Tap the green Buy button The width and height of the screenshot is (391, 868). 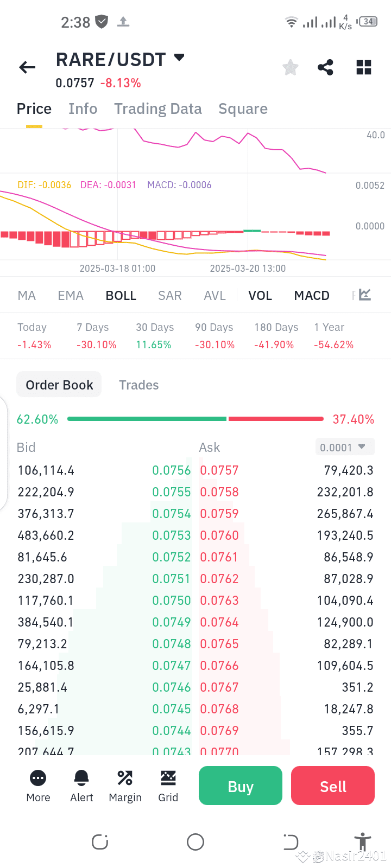pos(241,786)
